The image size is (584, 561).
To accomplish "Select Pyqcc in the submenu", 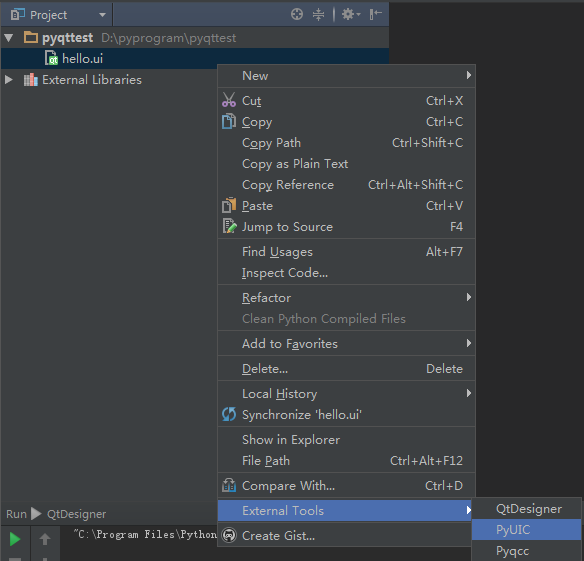I will pyautogui.click(x=526, y=551).
